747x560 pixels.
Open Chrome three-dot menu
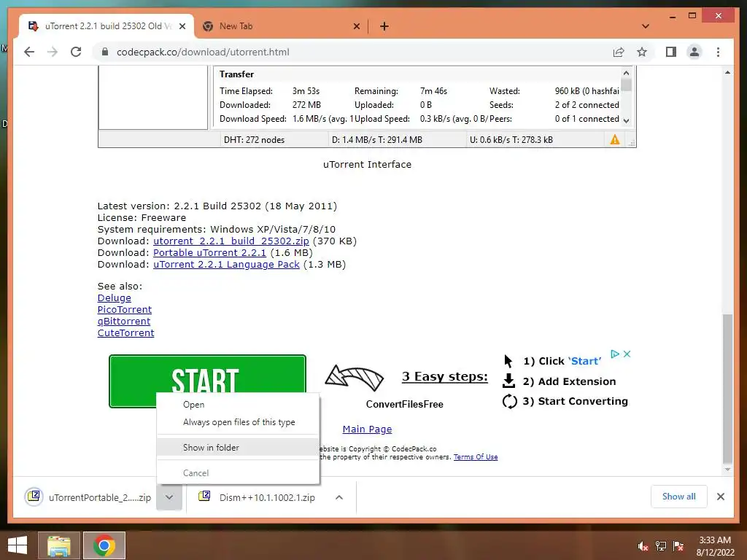[718, 52]
